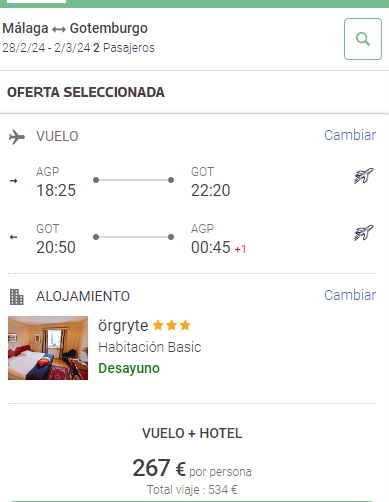Click Cambiar link for the accommodation
The width and height of the screenshot is (389, 502).
coord(350,295)
